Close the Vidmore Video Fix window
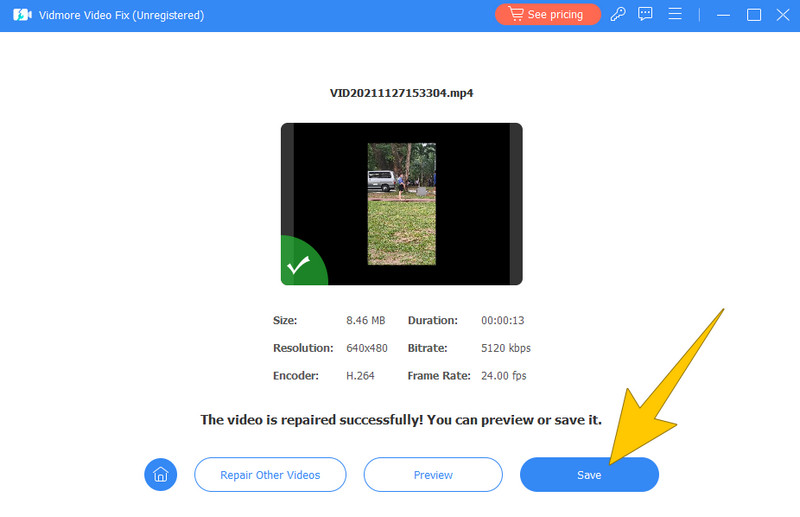The height and width of the screenshot is (517, 800). [x=783, y=15]
